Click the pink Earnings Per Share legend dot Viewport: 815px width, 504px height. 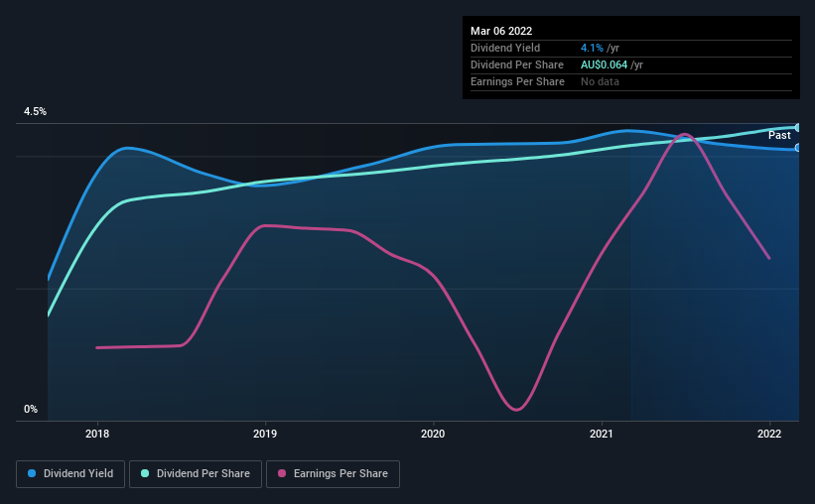pyautogui.click(x=282, y=473)
